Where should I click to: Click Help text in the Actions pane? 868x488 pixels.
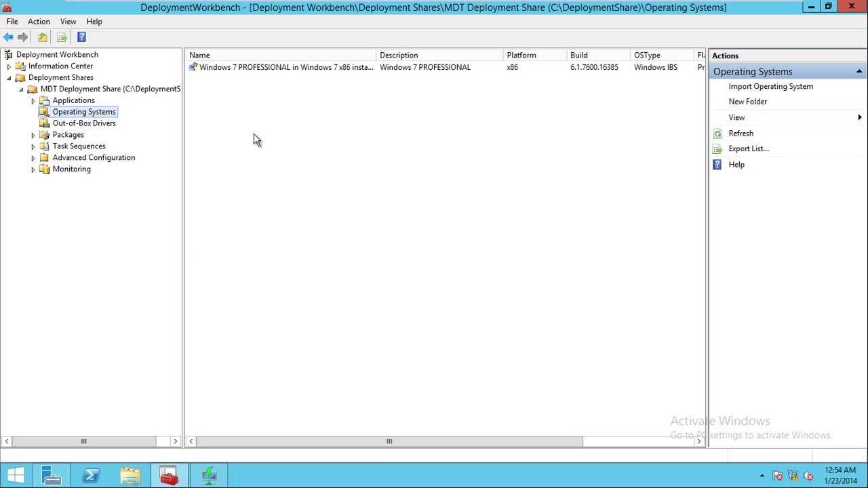(736, 165)
